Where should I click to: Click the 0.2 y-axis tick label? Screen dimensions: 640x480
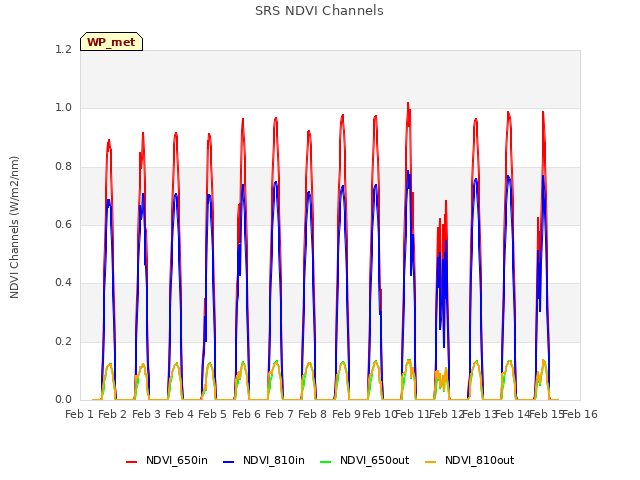tap(63, 342)
